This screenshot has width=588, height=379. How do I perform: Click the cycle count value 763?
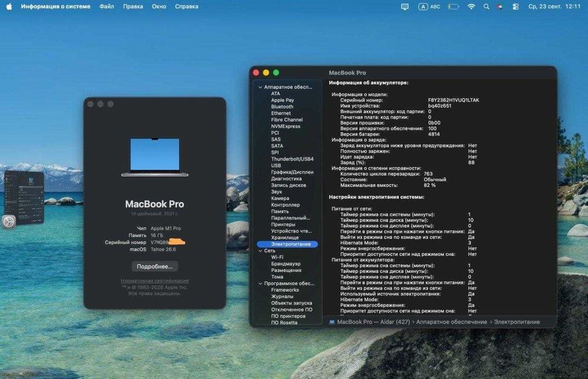[428, 174]
